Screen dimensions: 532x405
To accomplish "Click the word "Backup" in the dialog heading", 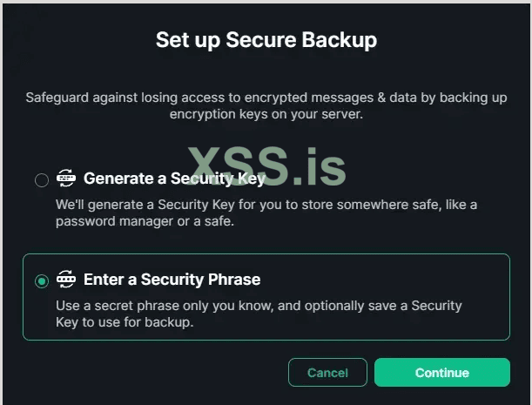I will pyautogui.click(x=342, y=40).
